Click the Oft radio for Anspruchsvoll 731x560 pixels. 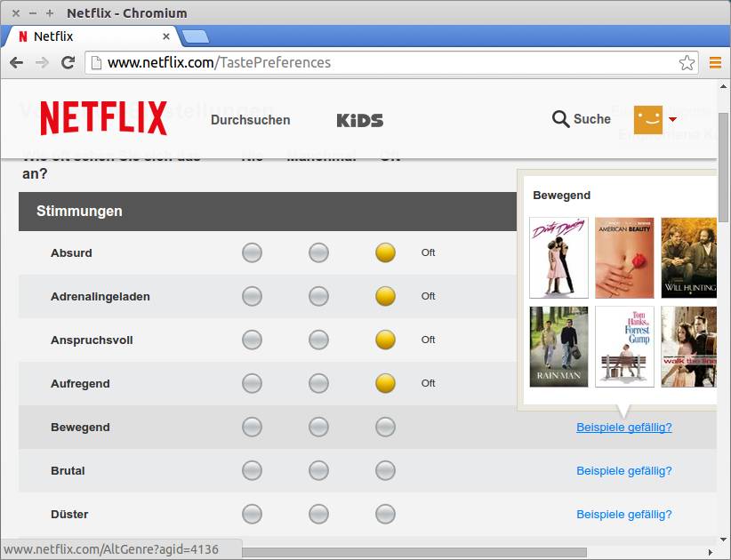386,340
